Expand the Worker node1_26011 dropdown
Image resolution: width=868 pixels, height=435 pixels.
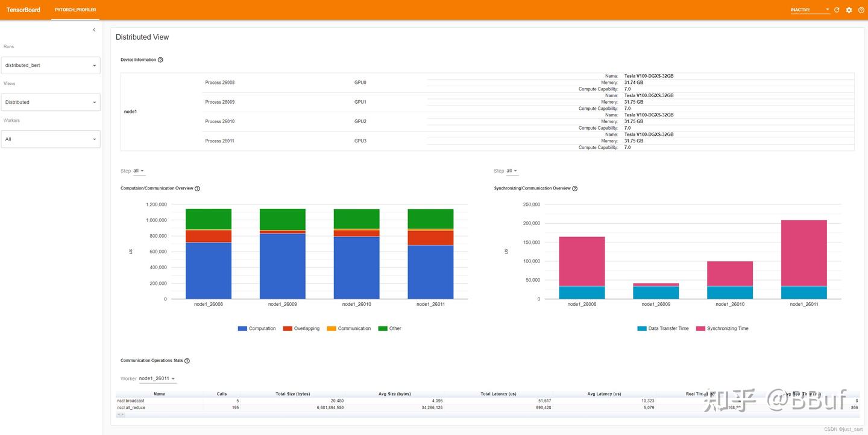click(157, 378)
